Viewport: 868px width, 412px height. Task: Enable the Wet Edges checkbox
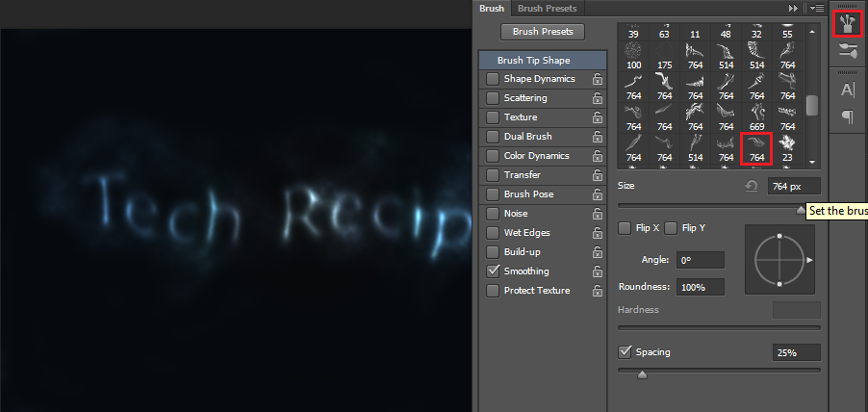click(x=493, y=233)
